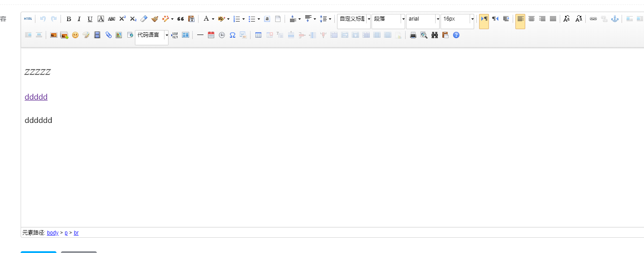The height and width of the screenshot is (253, 644).
Task: Insert an anchor with the anchor icon
Action: point(615,19)
